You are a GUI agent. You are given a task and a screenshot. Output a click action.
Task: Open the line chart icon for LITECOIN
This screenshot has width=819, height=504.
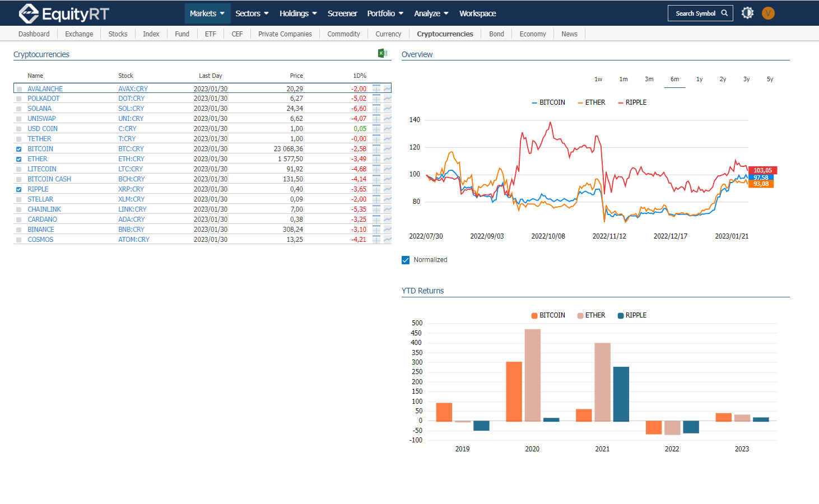[387, 169]
